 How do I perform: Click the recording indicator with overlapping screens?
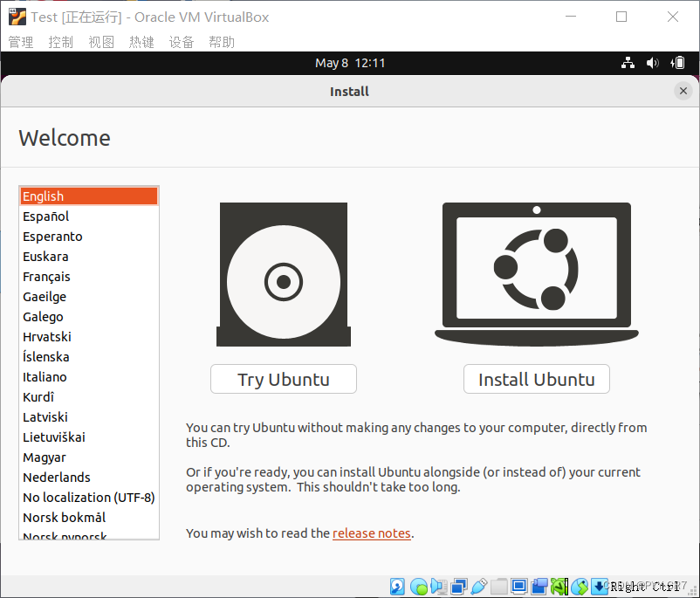(539, 587)
